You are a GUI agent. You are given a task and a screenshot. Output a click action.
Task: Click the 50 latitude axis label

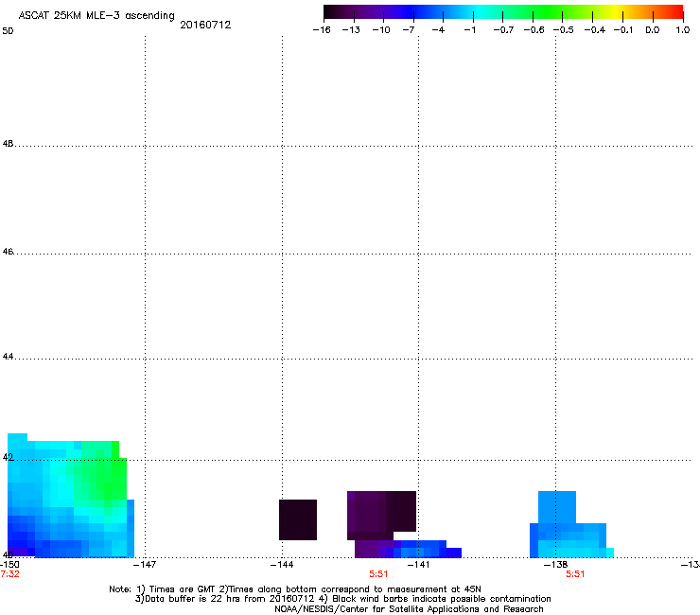(x=8, y=31)
